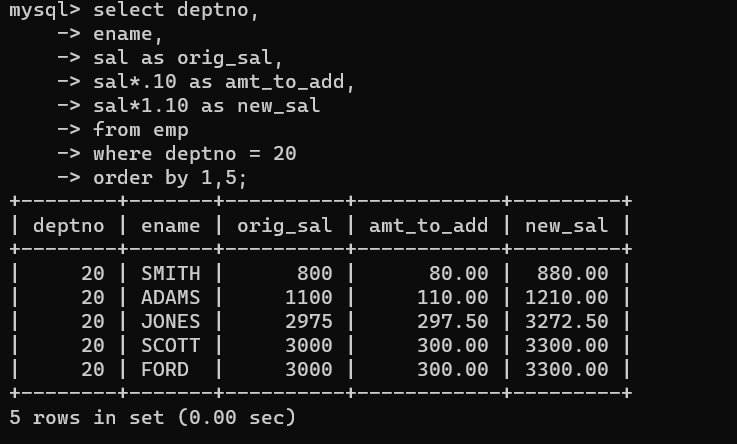Click SCOTT's new_sal value 3300.00
737x444 pixels.
coord(566,346)
